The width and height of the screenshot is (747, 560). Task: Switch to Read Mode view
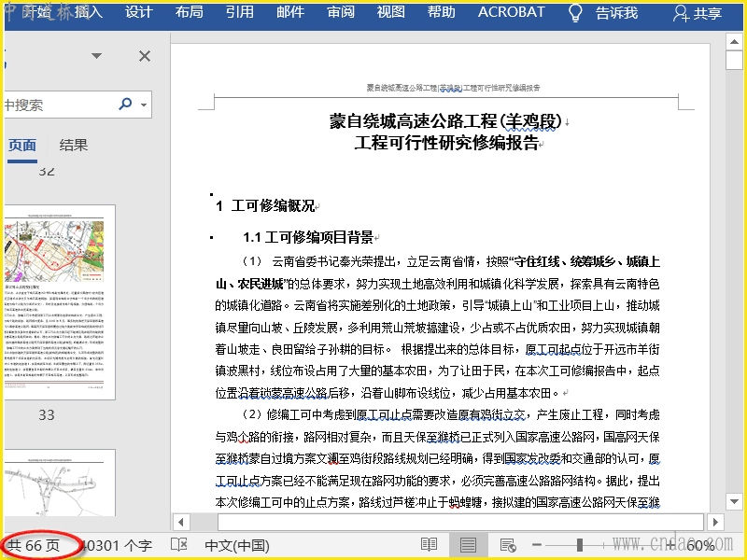tap(429, 545)
